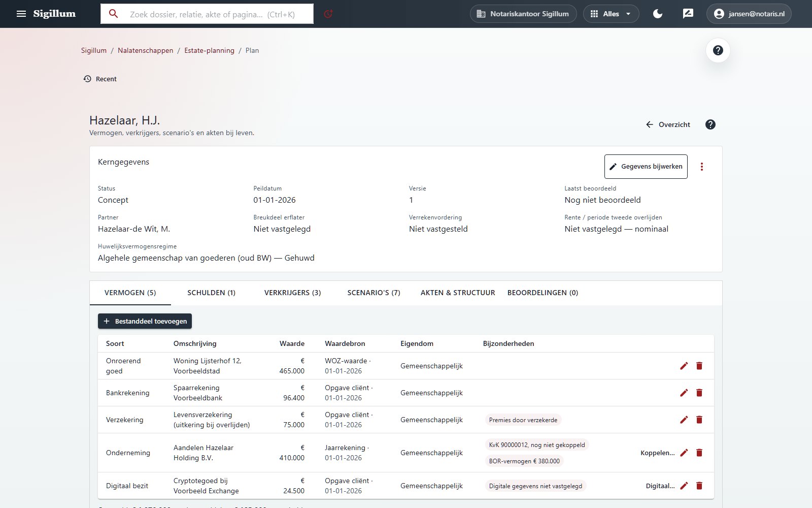Viewport: 812px width, 508px height.
Task: Expand the Alles filter dropdown
Action: [611, 14]
